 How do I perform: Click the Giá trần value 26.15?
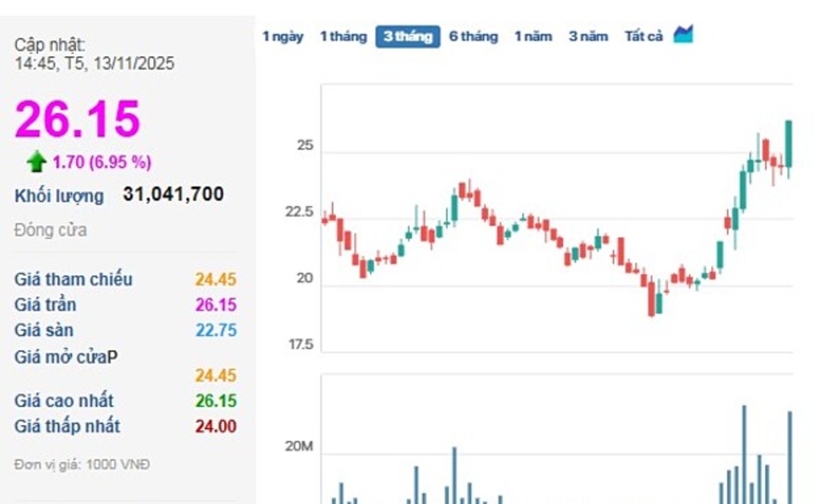[216, 305]
